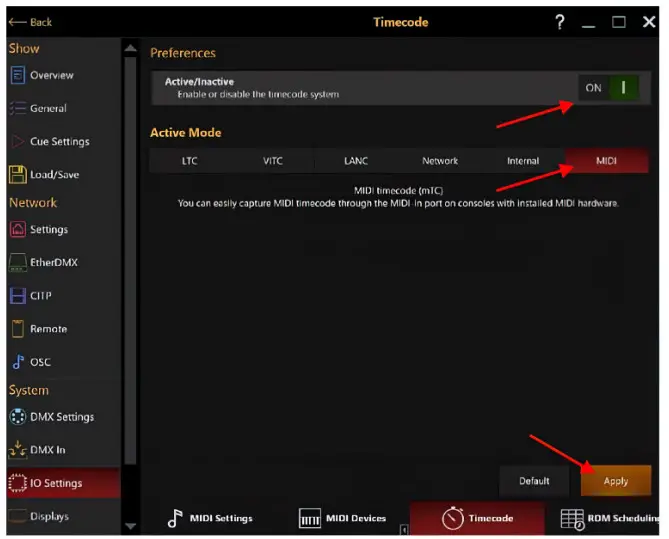This screenshot has width=669, height=539.
Task: Maximize the Timecode window
Action: [619, 22]
